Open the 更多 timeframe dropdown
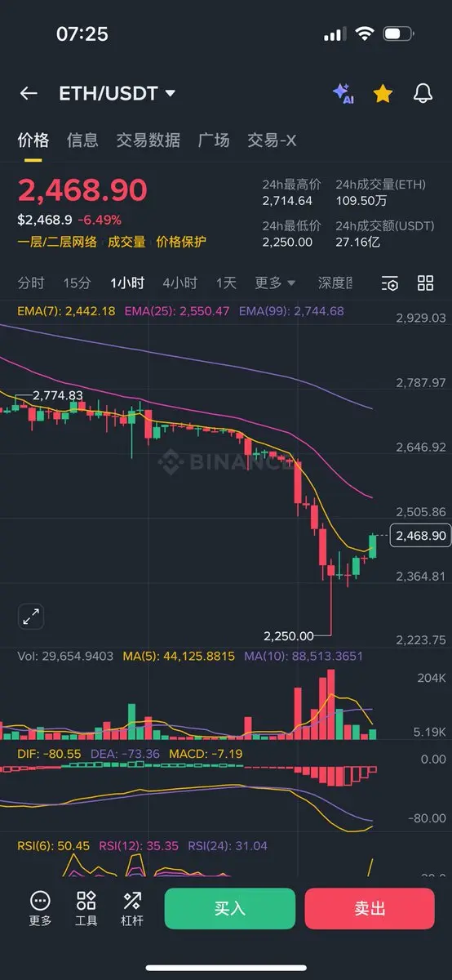 (275, 283)
